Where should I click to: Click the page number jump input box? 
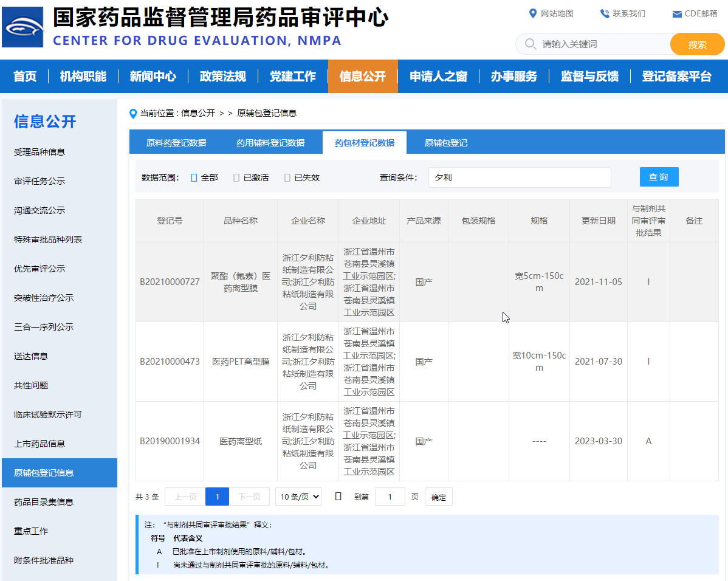pos(390,497)
